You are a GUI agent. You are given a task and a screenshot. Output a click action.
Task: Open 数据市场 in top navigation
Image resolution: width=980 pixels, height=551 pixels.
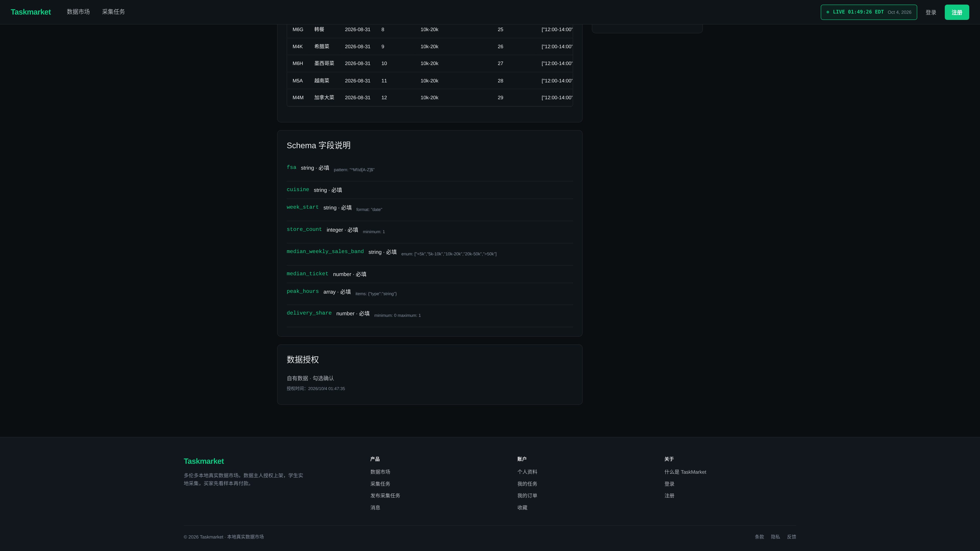78,12
